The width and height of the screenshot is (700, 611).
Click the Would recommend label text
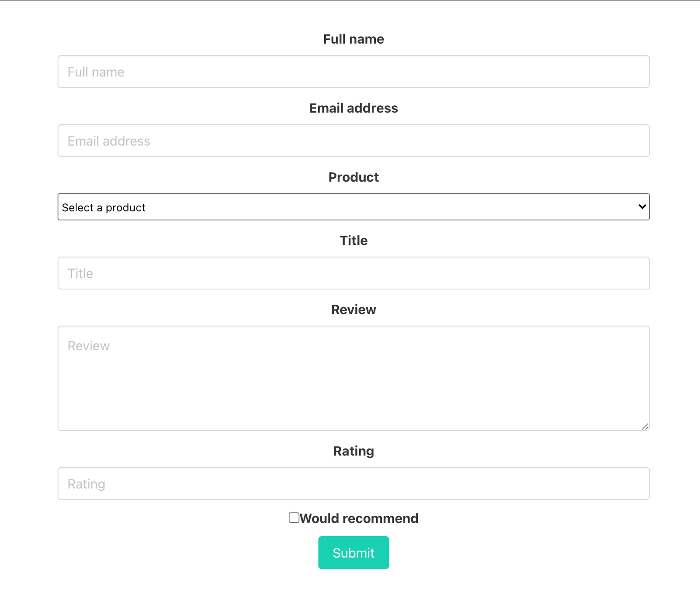click(359, 518)
